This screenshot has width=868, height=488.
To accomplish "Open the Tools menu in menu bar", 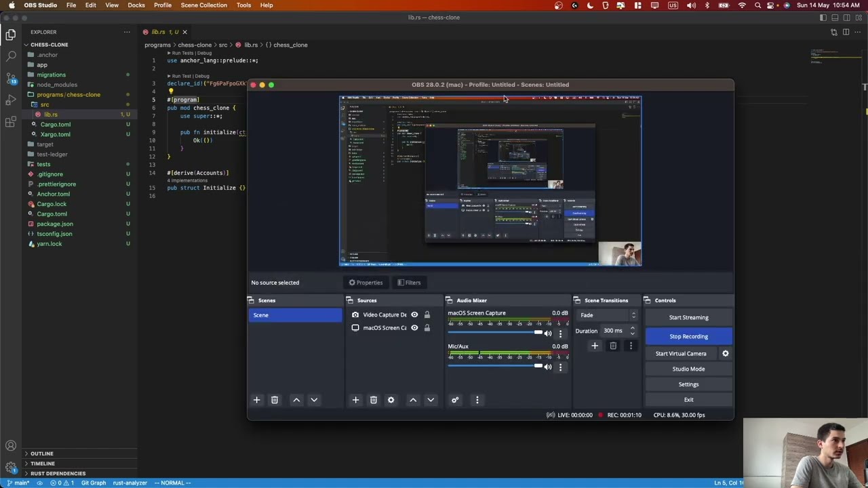I will [x=243, y=5].
